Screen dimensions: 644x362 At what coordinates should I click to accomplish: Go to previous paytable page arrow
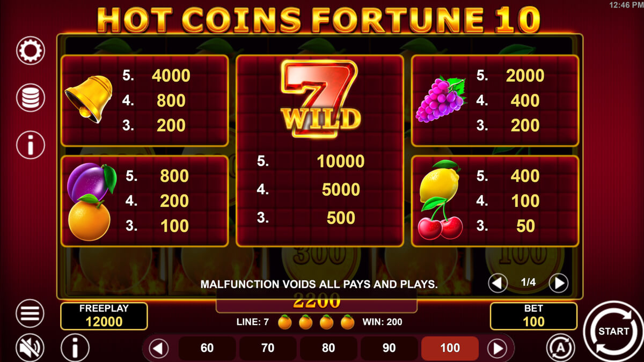coord(498,283)
